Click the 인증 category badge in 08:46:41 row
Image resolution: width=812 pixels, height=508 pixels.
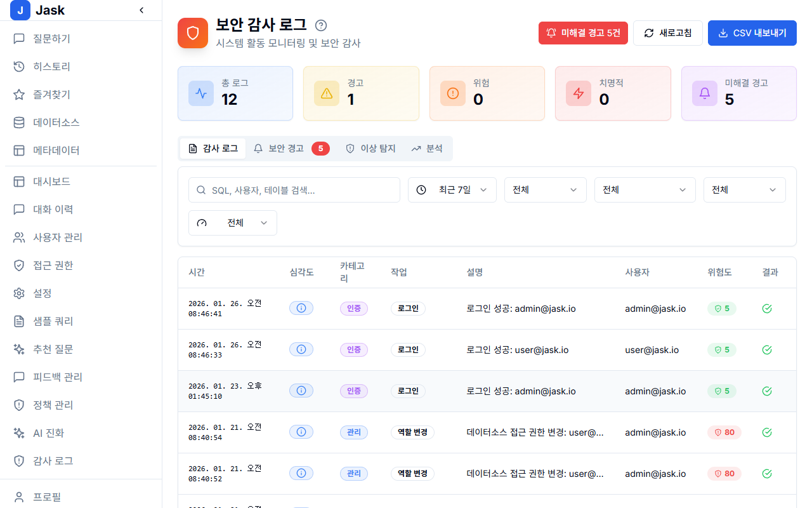[354, 309]
